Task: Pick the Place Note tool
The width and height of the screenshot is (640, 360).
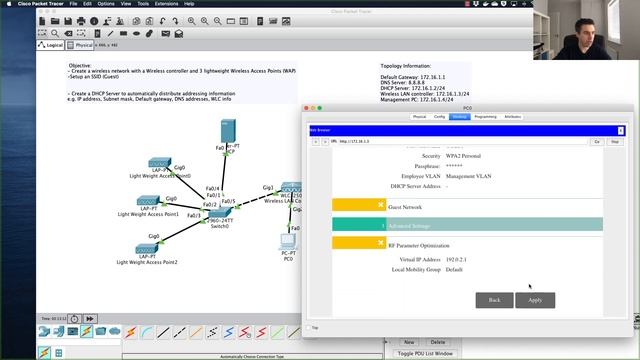Action: [97, 33]
